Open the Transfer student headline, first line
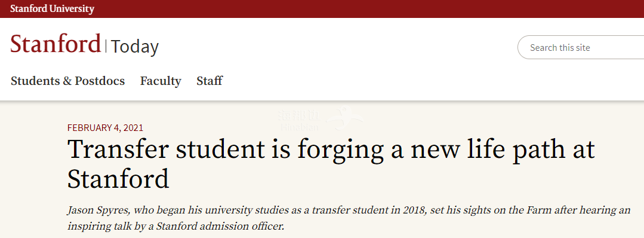Viewport: 644px width, 238px height. [x=331, y=150]
